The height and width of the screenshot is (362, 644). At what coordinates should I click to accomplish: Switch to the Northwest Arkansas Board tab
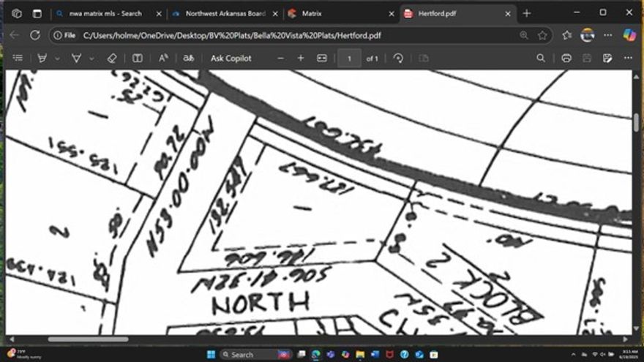223,13
